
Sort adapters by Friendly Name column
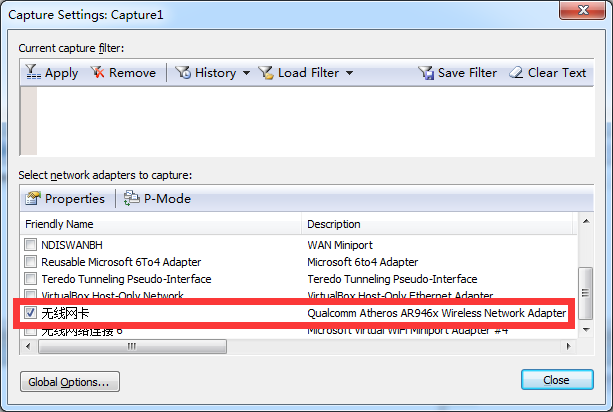[x=160, y=224]
